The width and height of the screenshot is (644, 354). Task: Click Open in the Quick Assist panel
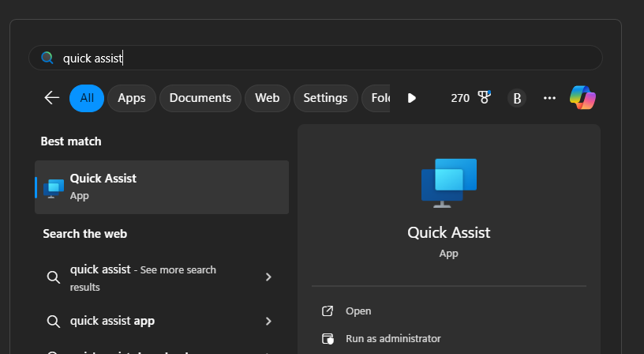[358, 311]
